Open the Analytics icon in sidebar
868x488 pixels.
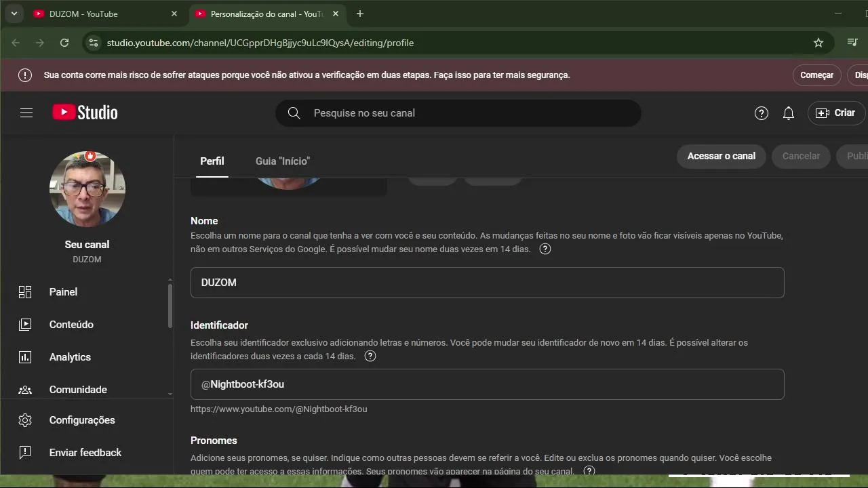click(x=25, y=357)
